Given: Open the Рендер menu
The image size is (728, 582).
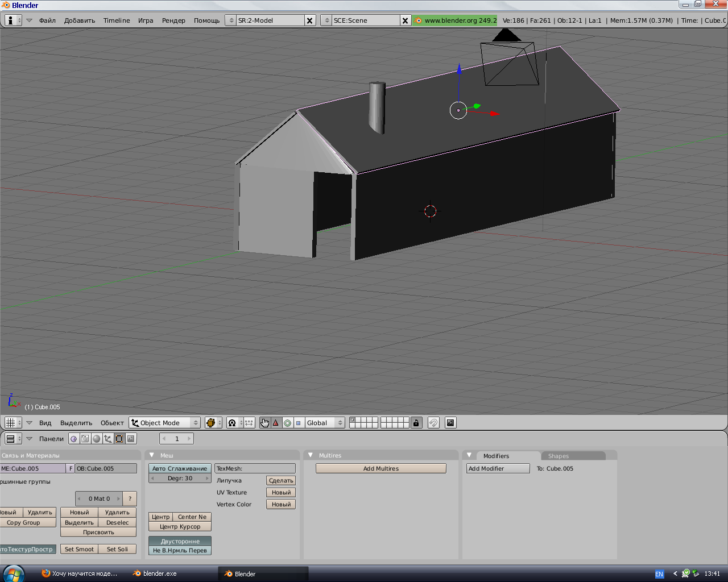Looking at the screenshot, I should (173, 20).
